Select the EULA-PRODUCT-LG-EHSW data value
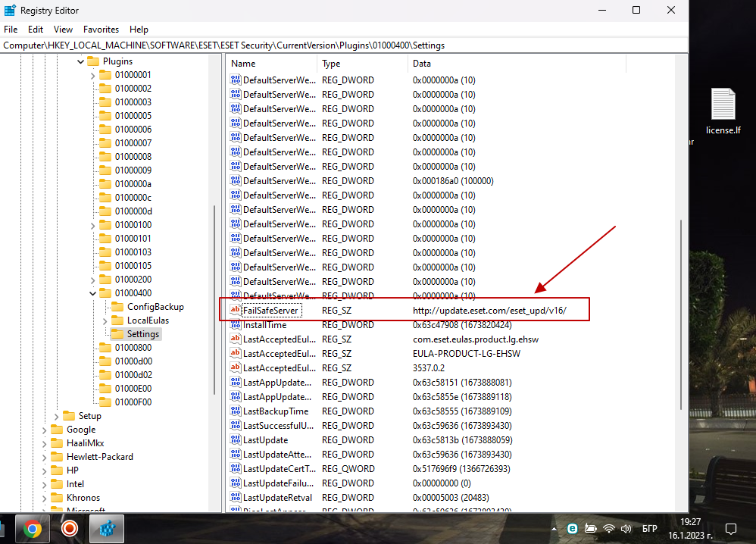 pyautogui.click(x=466, y=354)
